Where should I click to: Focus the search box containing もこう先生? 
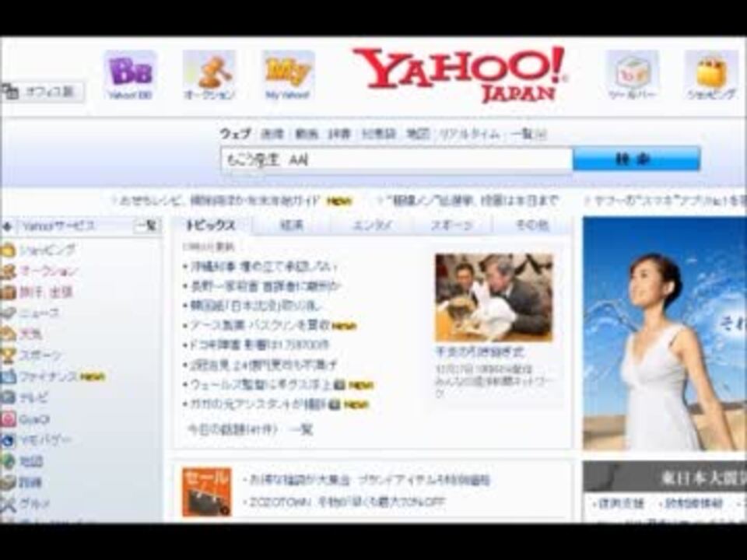point(396,159)
